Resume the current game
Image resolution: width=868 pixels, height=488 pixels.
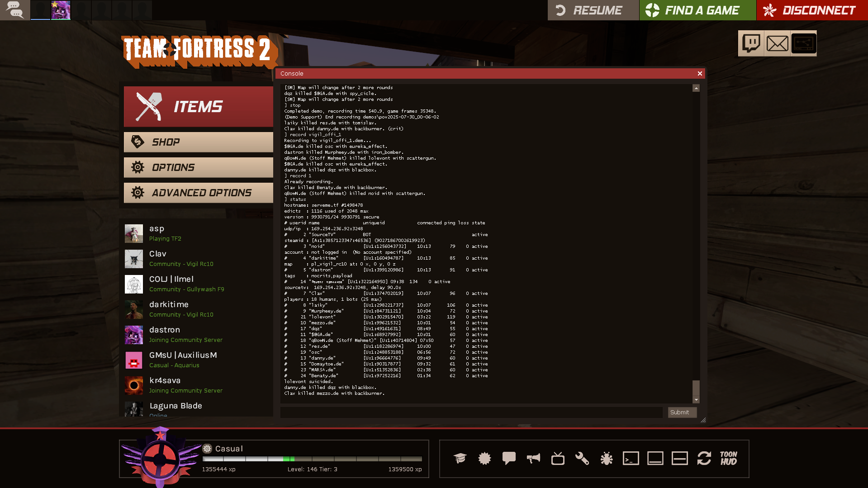tap(593, 10)
